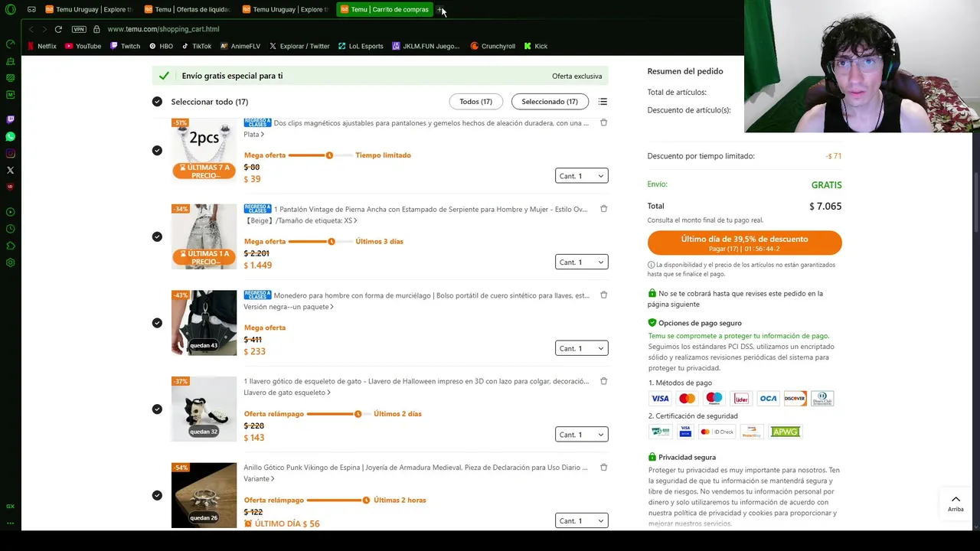This screenshot has width=980, height=551.
Task: Trash the Monedero murciélago item
Action: pyautogui.click(x=603, y=295)
